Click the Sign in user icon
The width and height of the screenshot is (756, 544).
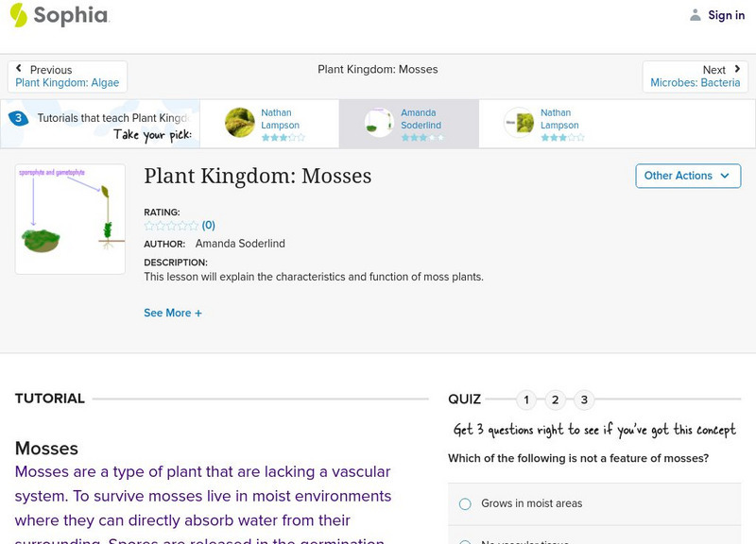pyautogui.click(x=696, y=15)
